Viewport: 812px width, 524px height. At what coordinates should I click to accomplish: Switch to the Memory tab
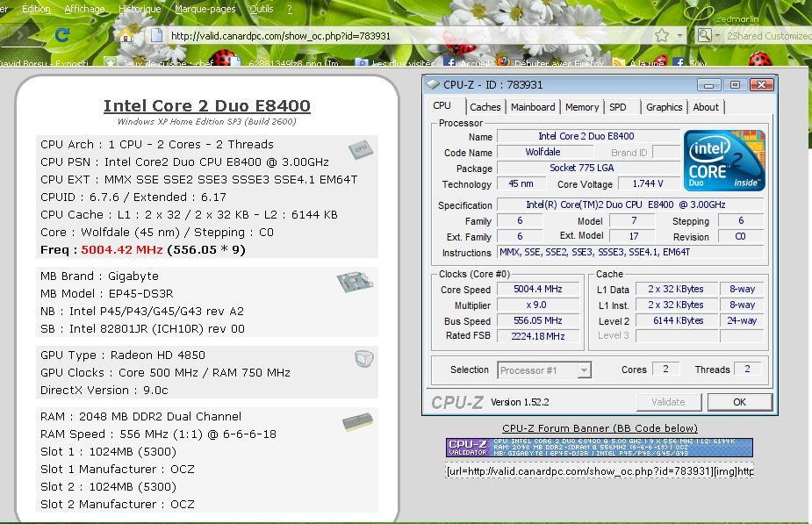[582, 107]
